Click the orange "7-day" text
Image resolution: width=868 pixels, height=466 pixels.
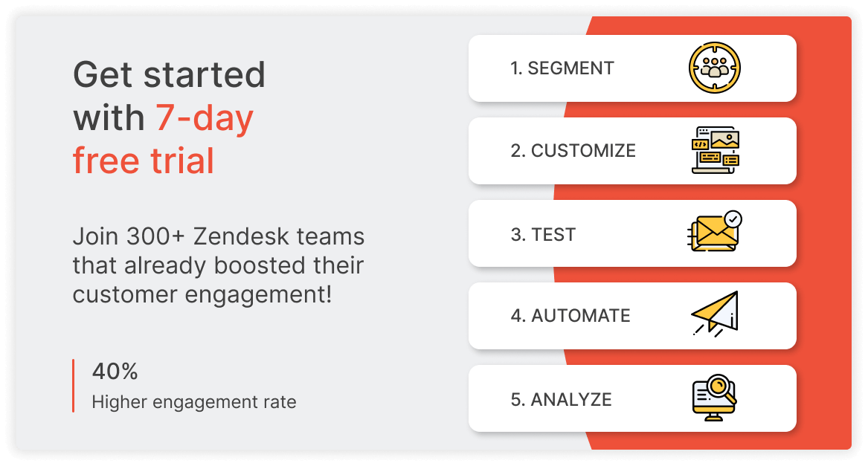coord(205,118)
